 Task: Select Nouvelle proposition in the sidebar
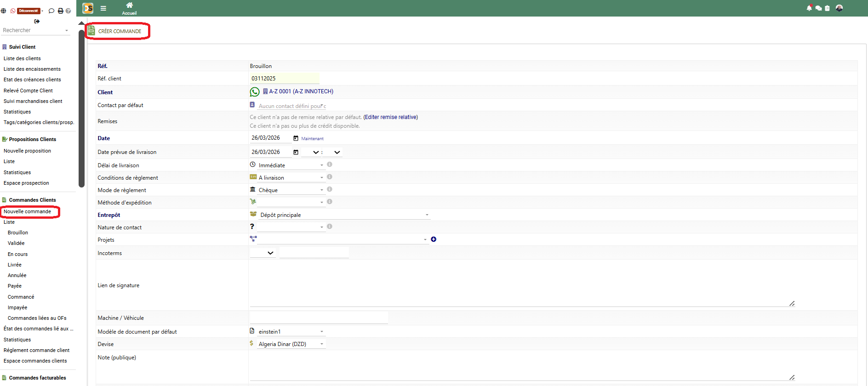tap(27, 151)
